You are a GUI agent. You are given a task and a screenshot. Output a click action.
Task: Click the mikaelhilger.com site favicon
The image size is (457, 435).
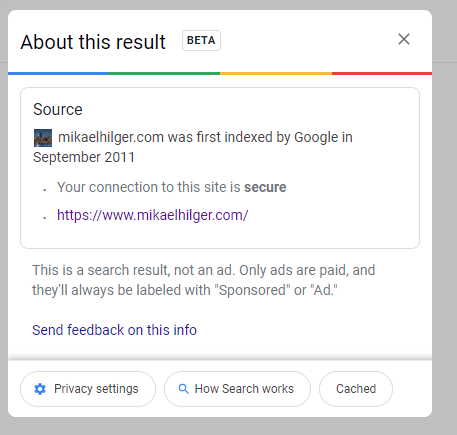(43, 138)
